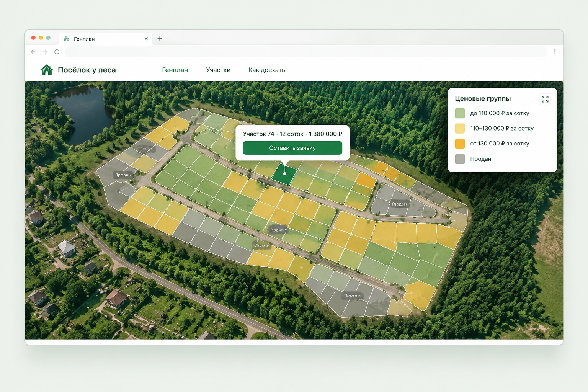Screen dimensions: 588x392
Task: Click the Посёлок у леса site title
Action: (x=87, y=70)
